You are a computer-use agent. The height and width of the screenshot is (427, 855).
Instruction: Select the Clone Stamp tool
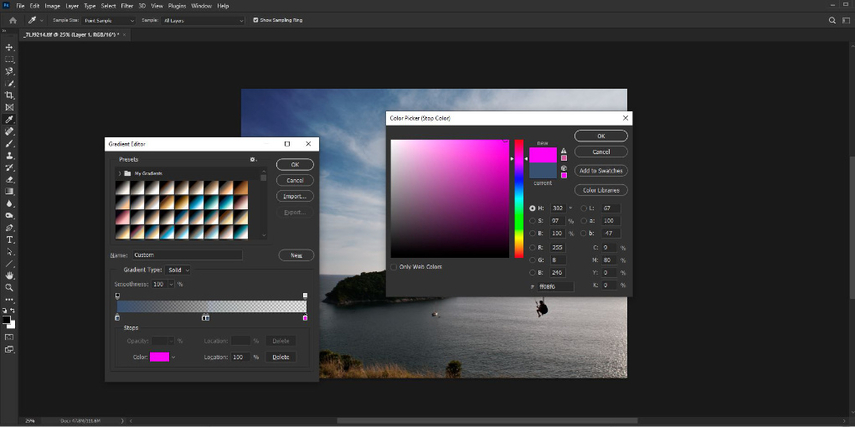pos(9,155)
